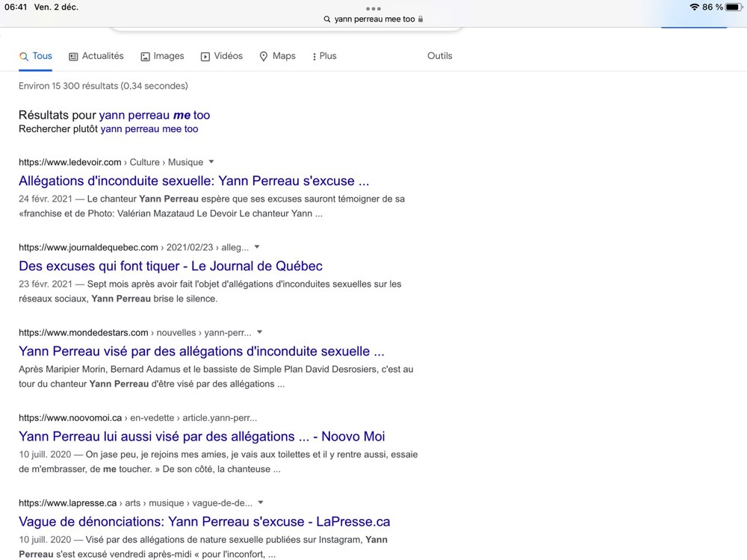Expand mondedestars.com result options arrow
The width and height of the screenshot is (747, 560).
tap(260, 332)
